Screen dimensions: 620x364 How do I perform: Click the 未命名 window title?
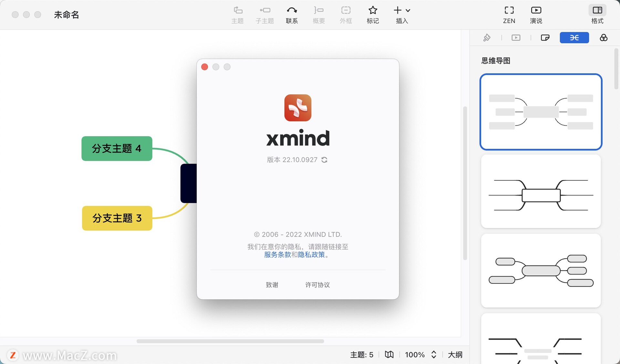pyautogui.click(x=67, y=15)
